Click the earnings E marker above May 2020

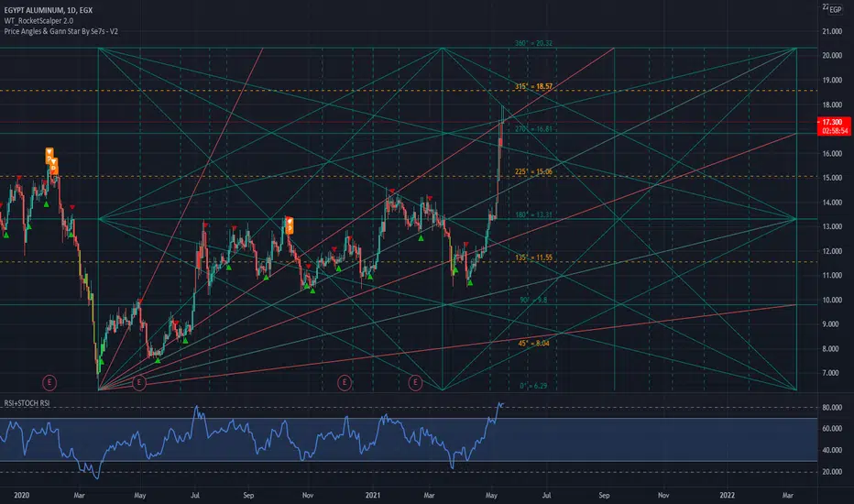click(139, 382)
